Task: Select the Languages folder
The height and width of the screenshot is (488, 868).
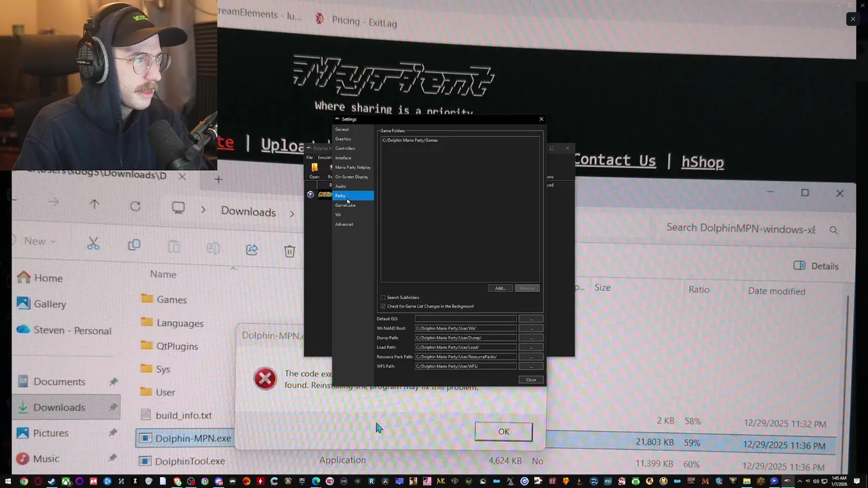Action: 172,323
